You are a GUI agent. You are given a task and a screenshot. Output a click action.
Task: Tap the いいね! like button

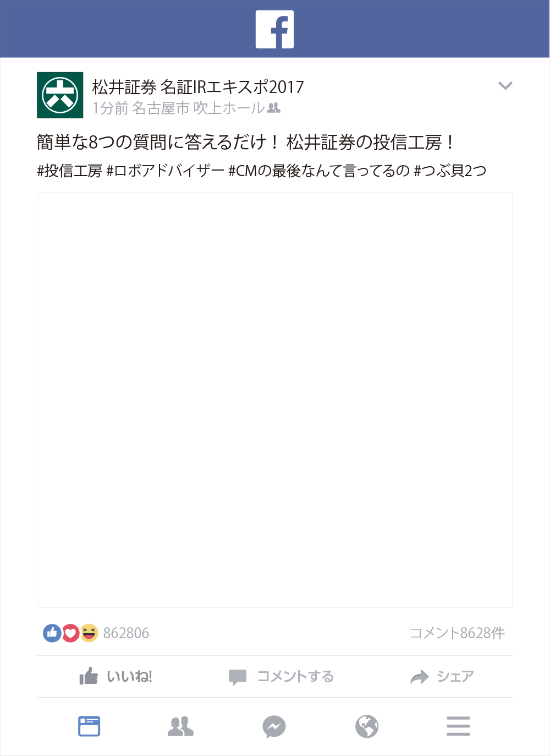pyautogui.click(x=116, y=676)
